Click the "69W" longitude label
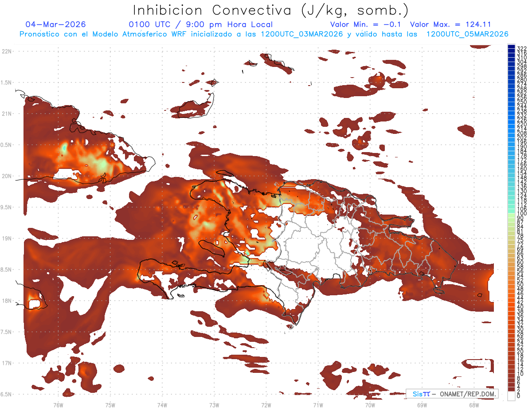Screen dimensions: 532x411 click(x=422, y=405)
